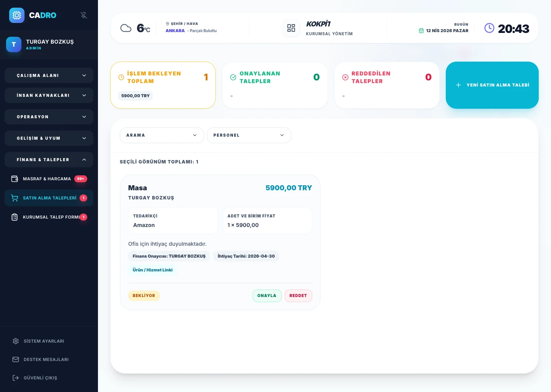Open the Ürün / Hizmet Linki
The height and width of the screenshot is (392, 551).
point(153,270)
